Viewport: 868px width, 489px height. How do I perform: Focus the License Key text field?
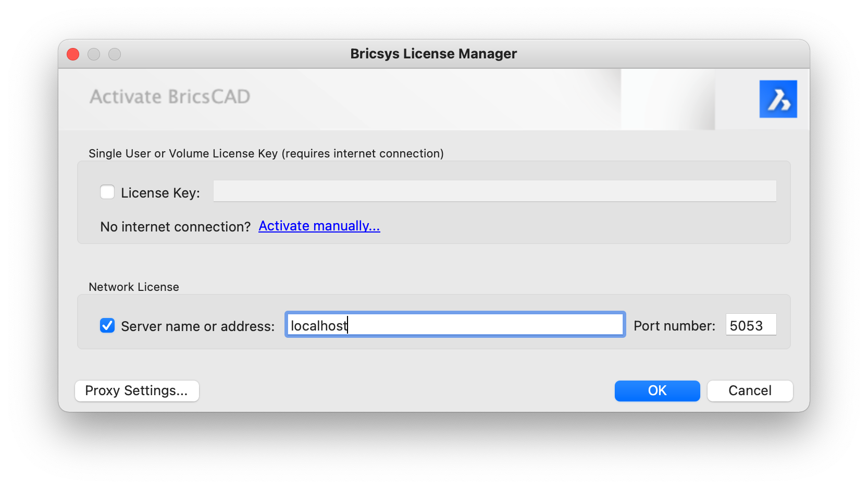coord(494,191)
